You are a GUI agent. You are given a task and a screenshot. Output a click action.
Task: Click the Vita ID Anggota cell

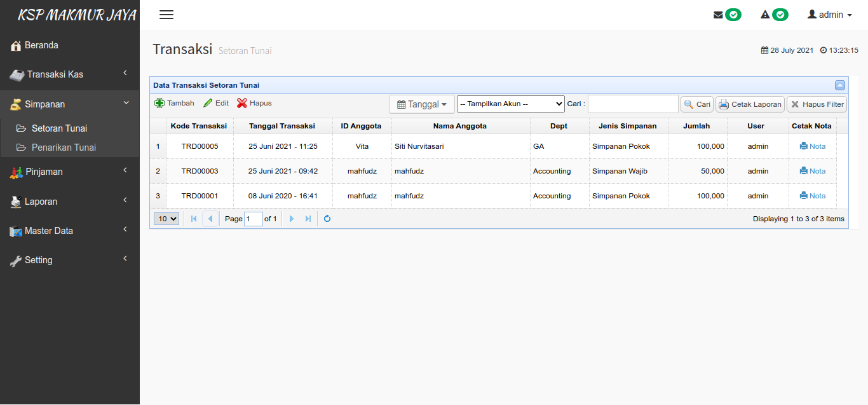(x=362, y=146)
